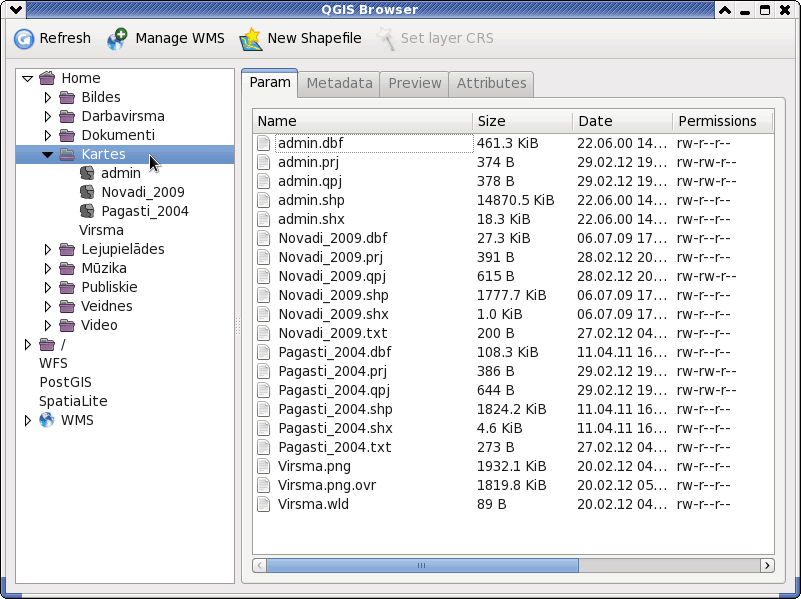Viewport: 801px width, 599px height.
Task: Select the Virsma.png.ovr file row
Action: click(513, 486)
